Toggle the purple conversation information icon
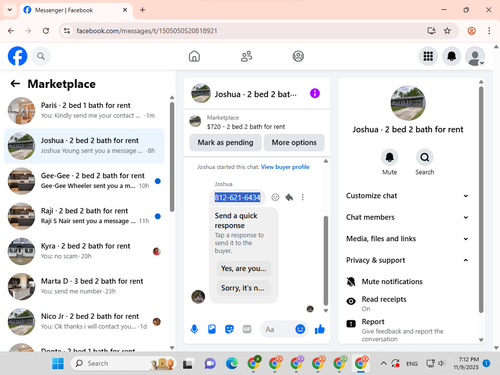Viewport: 500px width, 375px height. click(x=315, y=93)
